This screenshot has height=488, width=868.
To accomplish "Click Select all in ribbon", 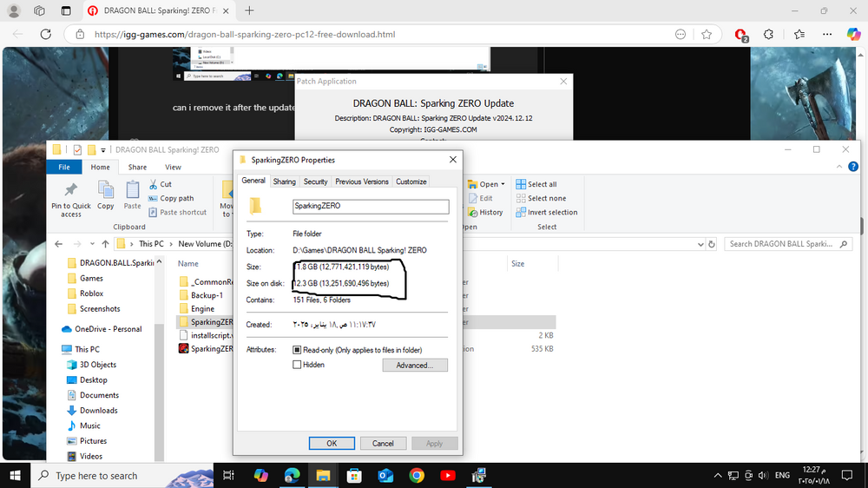I will click(536, 184).
